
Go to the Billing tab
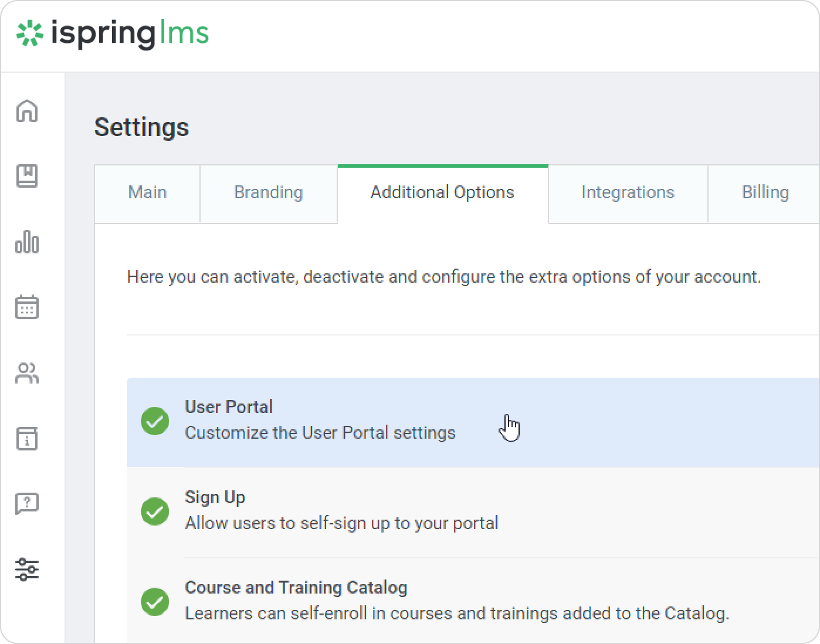tap(765, 193)
